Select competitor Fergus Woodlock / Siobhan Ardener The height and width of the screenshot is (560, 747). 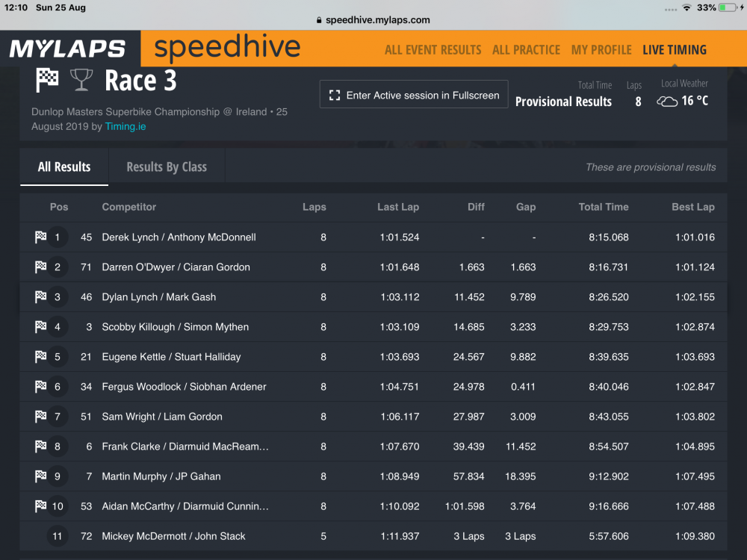point(184,387)
